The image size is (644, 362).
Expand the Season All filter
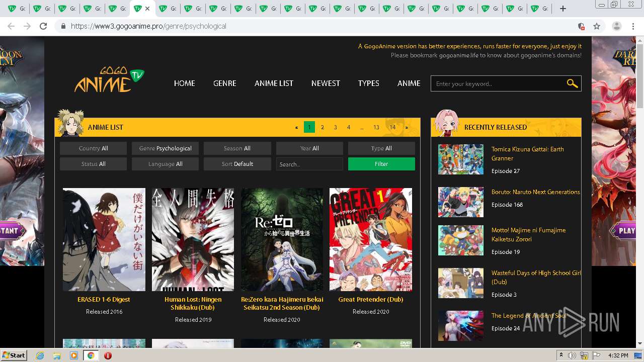pos(237,148)
